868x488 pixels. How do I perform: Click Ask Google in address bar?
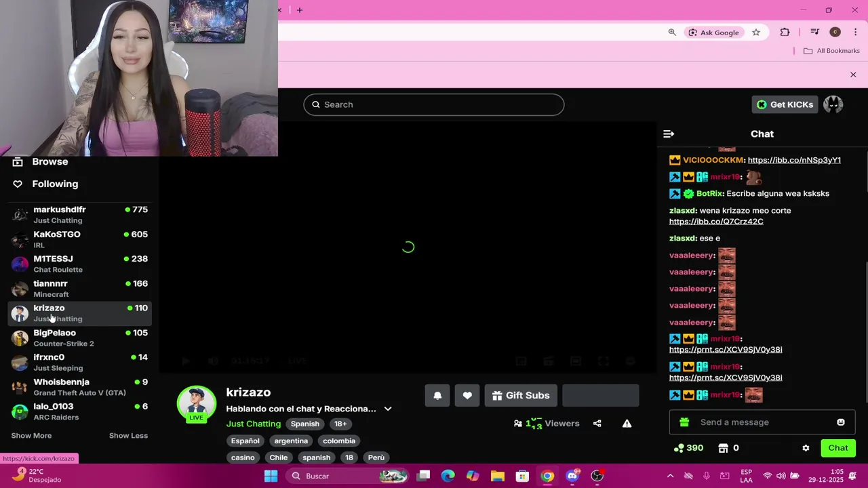click(713, 33)
